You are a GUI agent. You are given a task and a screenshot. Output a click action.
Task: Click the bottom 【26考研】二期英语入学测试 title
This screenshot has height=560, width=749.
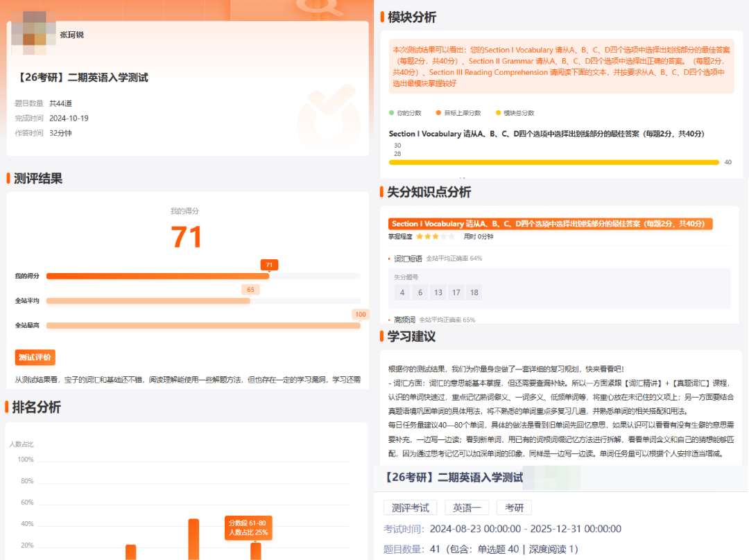[454, 477]
